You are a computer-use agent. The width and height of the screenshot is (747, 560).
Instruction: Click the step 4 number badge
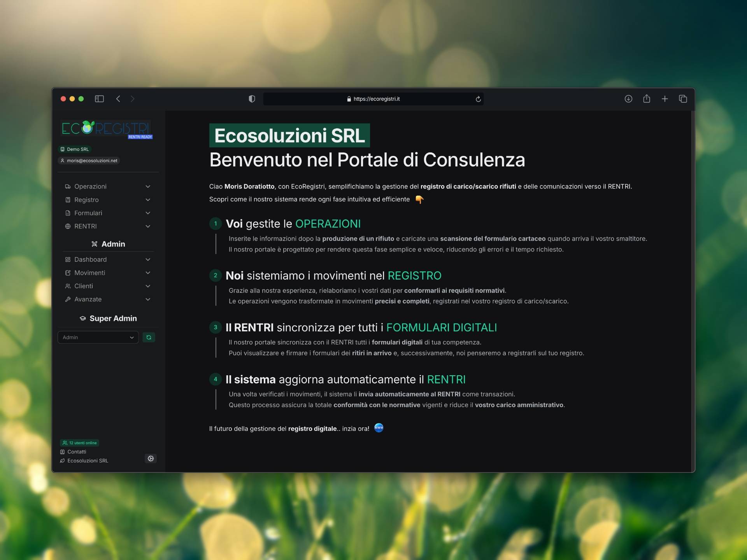pyautogui.click(x=216, y=379)
